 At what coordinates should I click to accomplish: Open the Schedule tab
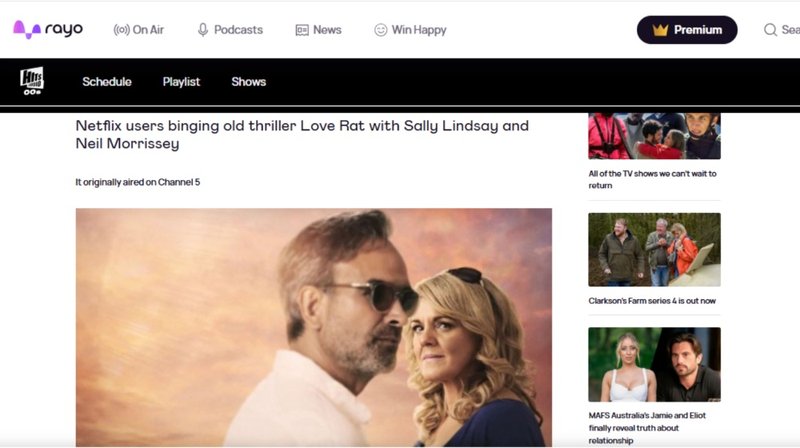(x=107, y=82)
